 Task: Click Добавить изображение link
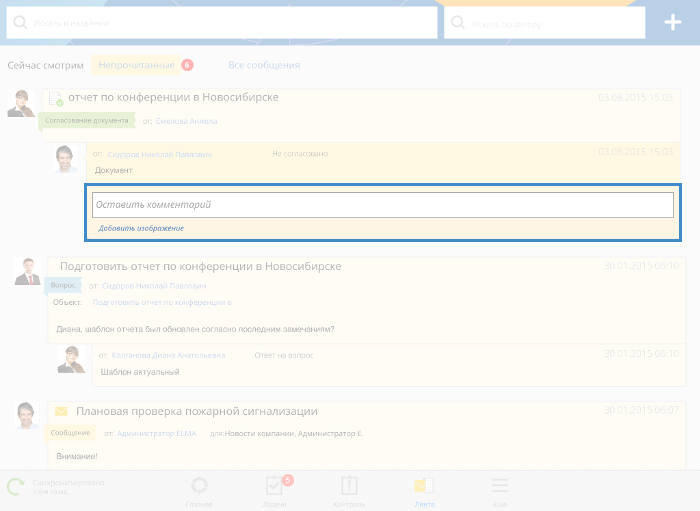141,228
